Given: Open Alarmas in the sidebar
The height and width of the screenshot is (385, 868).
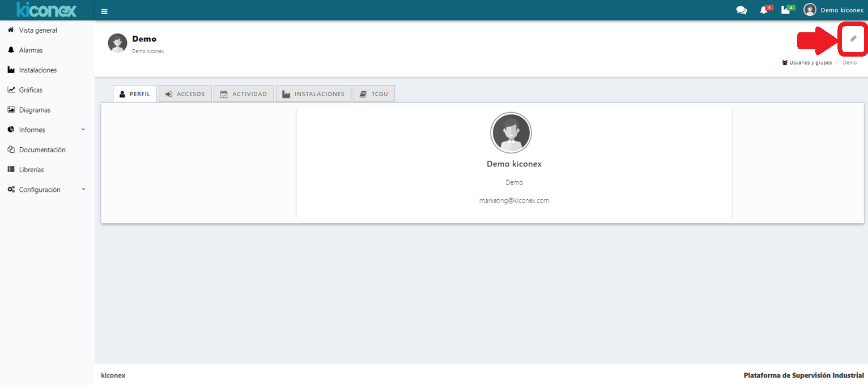Looking at the screenshot, I should tap(31, 50).
